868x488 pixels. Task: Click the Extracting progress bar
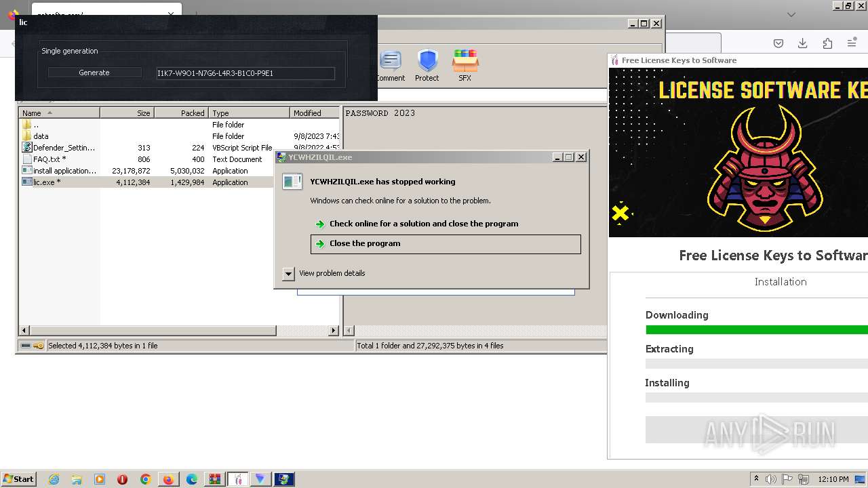point(757,364)
